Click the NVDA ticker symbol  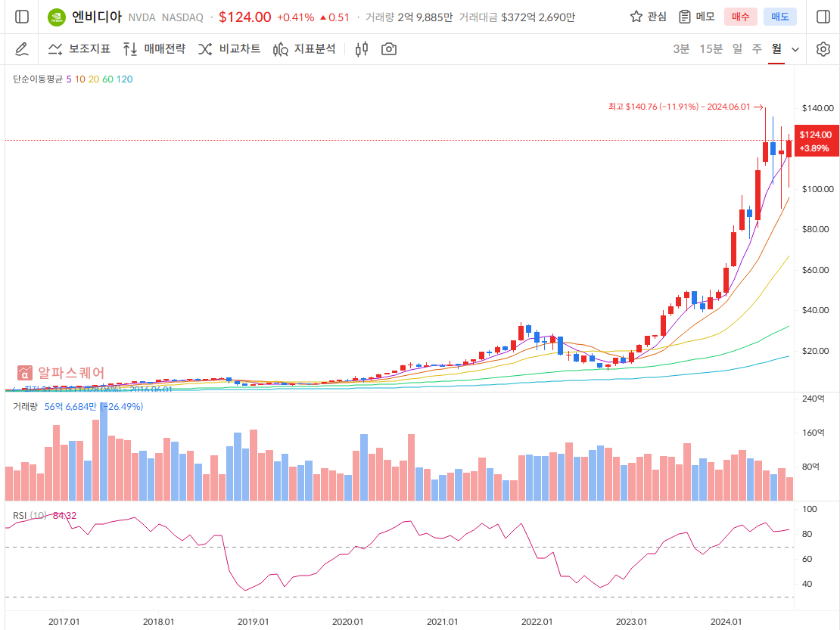pyautogui.click(x=142, y=17)
